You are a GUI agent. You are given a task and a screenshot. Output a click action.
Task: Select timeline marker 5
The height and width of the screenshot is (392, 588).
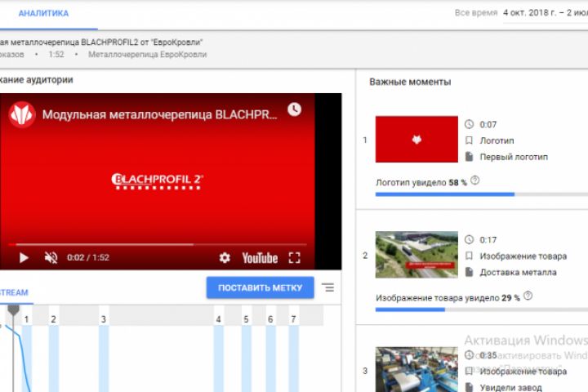point(246,319)
